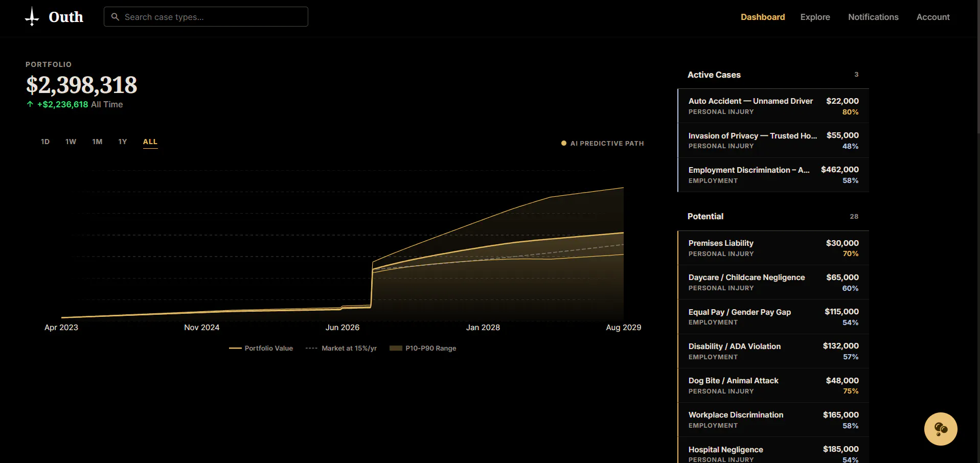Select Daycare / Childcare Negligence case
This screenshot has width=980, height=463.
coord(773,282)
